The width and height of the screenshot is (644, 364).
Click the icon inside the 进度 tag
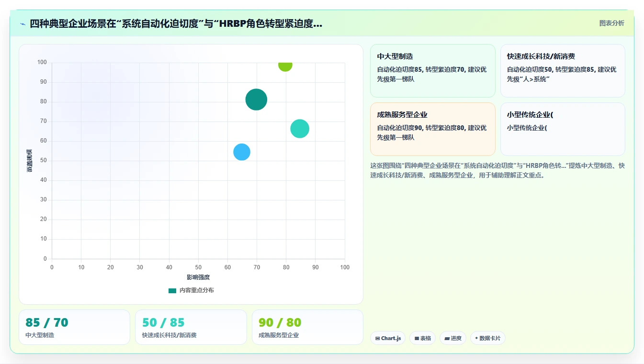[447, 338]
